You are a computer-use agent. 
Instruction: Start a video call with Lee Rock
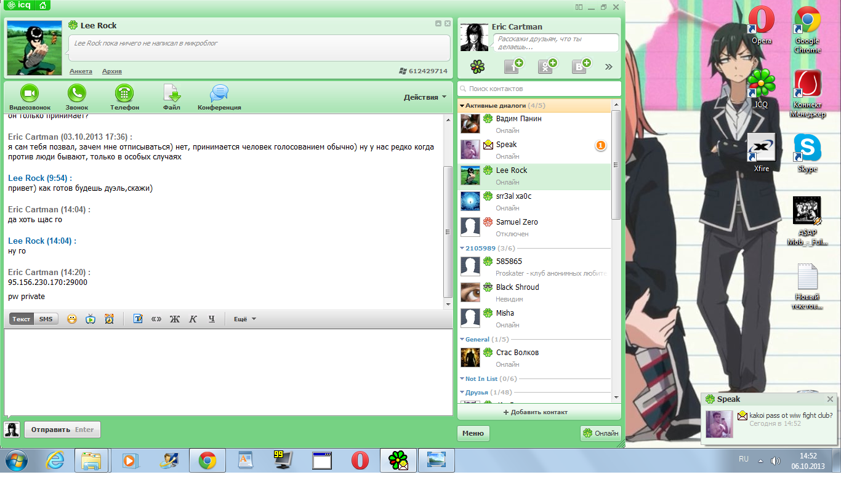click(x=30, y=94)
